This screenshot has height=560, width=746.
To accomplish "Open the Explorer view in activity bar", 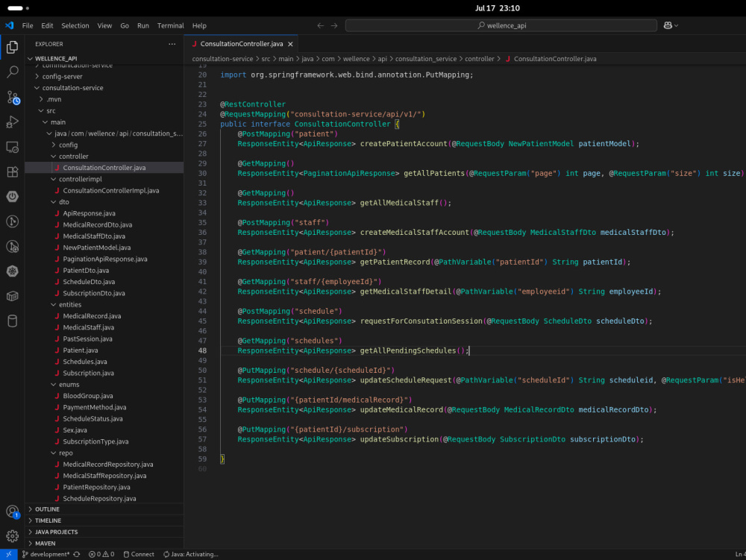I will [13, 46].
